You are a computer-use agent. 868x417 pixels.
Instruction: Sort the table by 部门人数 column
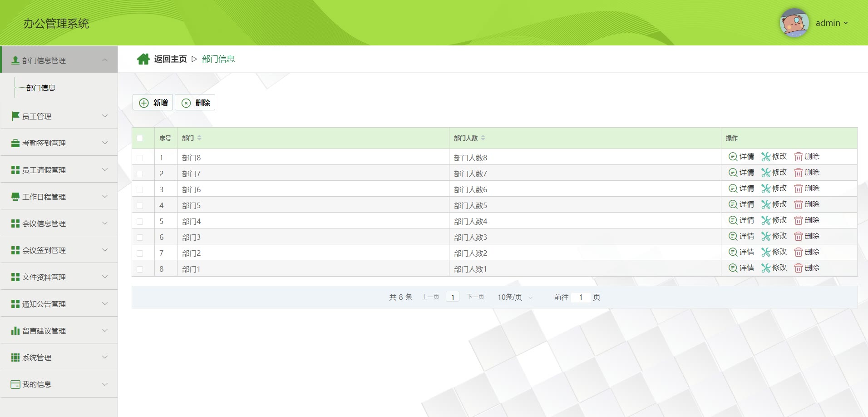(x=483, y=138)
